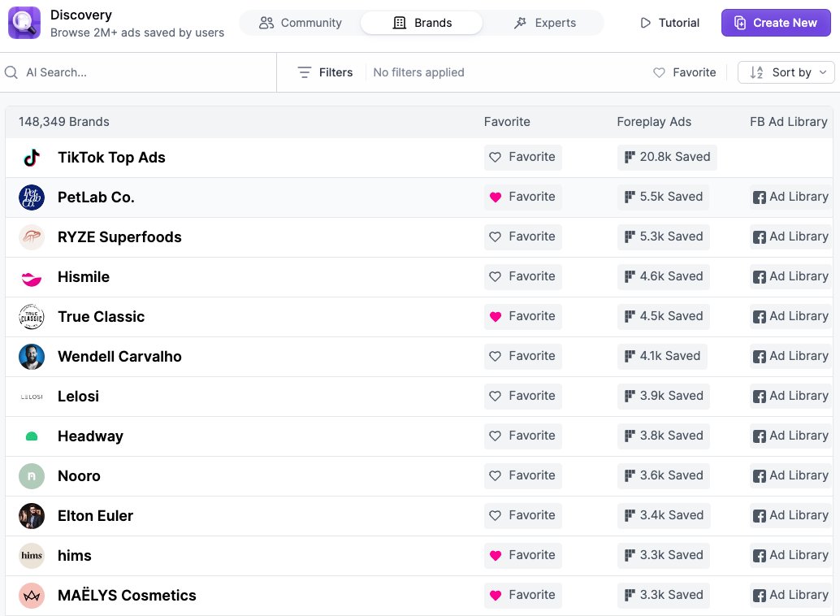Screen dimensions: 840x616
Task: Click the Elton Euler profile avatar
Action: click(x=32, y=516)
